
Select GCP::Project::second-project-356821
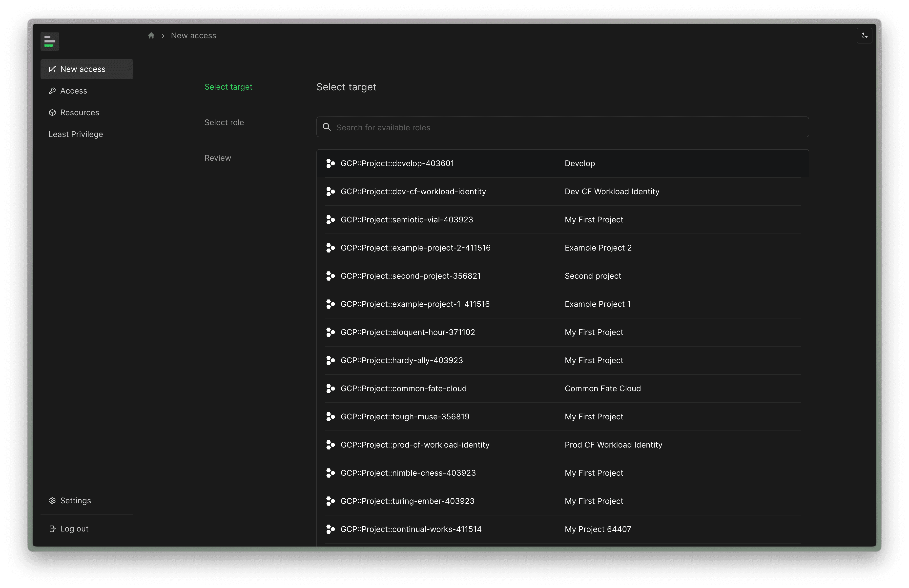(x=563, y=276)
